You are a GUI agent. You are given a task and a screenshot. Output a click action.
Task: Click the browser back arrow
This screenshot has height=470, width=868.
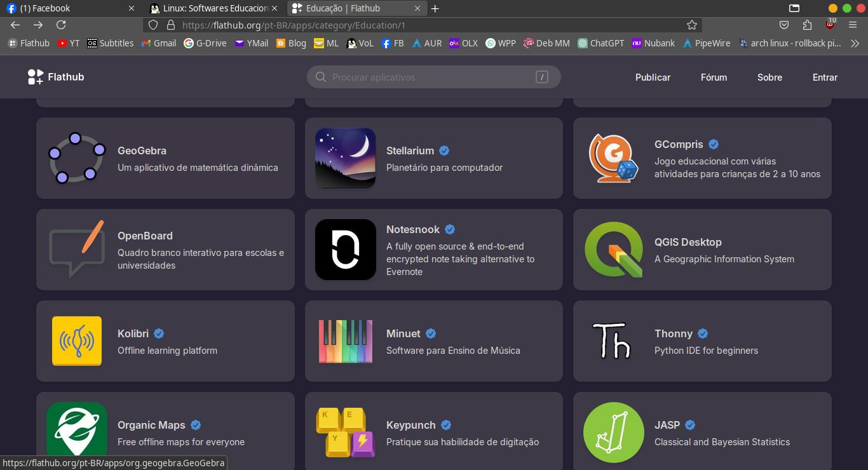[x=15, y=25]
